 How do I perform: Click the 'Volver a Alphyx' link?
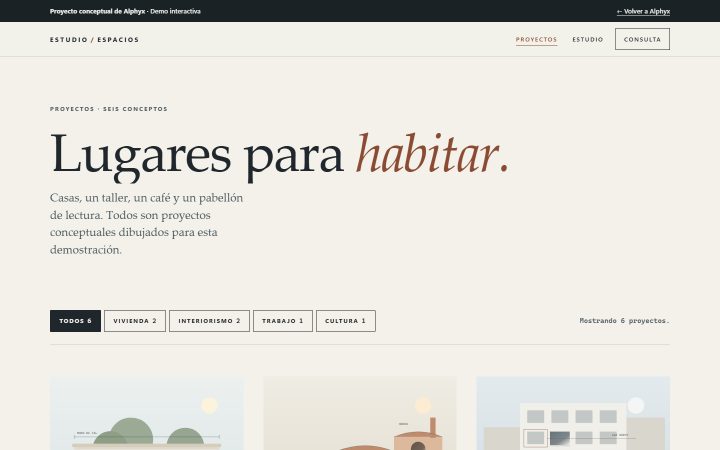(x=643, y=11)
